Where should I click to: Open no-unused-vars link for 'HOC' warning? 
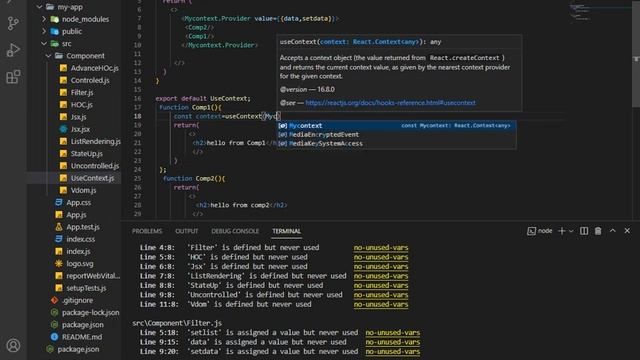click(x=381, y=257)
